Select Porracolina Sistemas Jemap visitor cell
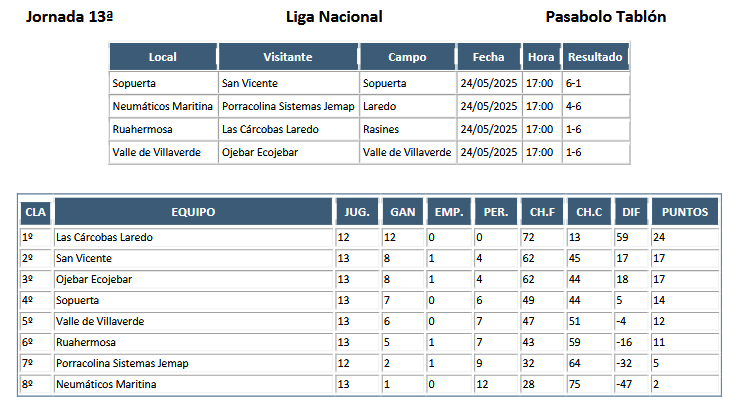The width and height of the screenshot is (746, 408). 288,107
